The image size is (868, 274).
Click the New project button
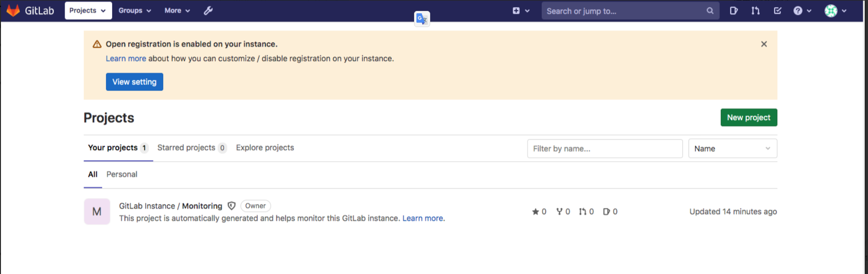(x=749, y=117)
